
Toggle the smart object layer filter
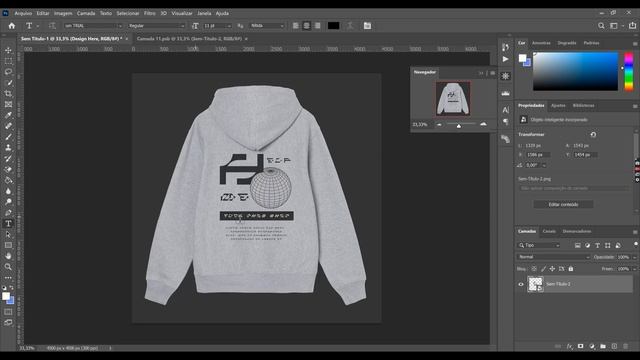[x=618, y=245]
